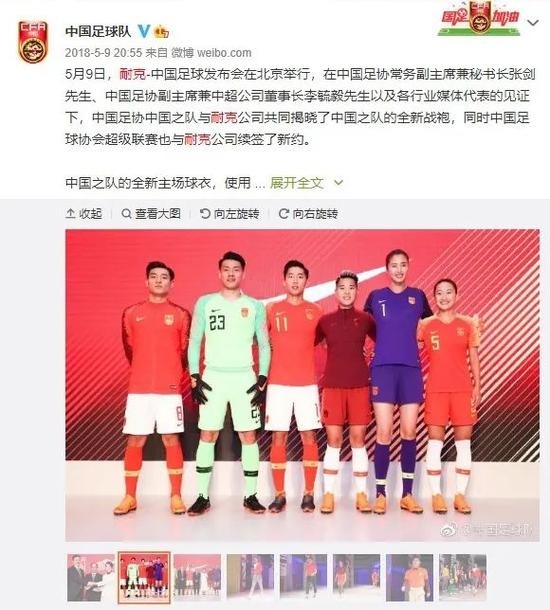The height and width of the screenshot is (610, 550).
Task: Select the third group photo thumbnail
Action: coord(197,578)
